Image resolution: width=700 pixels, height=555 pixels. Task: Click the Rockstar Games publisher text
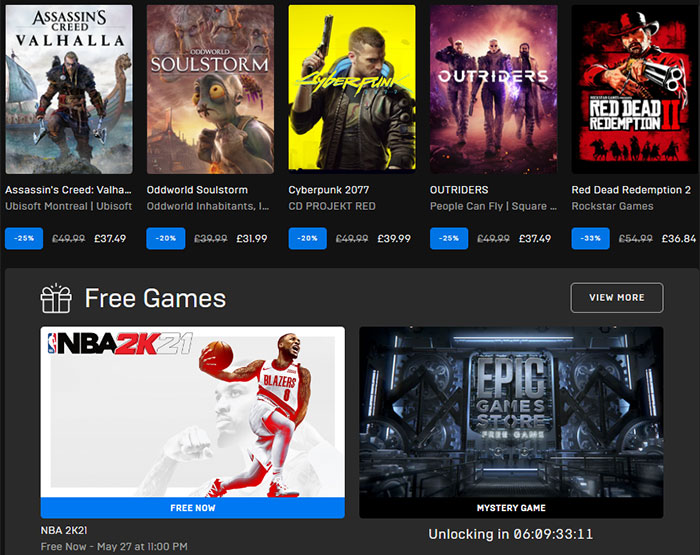[612, 206]
